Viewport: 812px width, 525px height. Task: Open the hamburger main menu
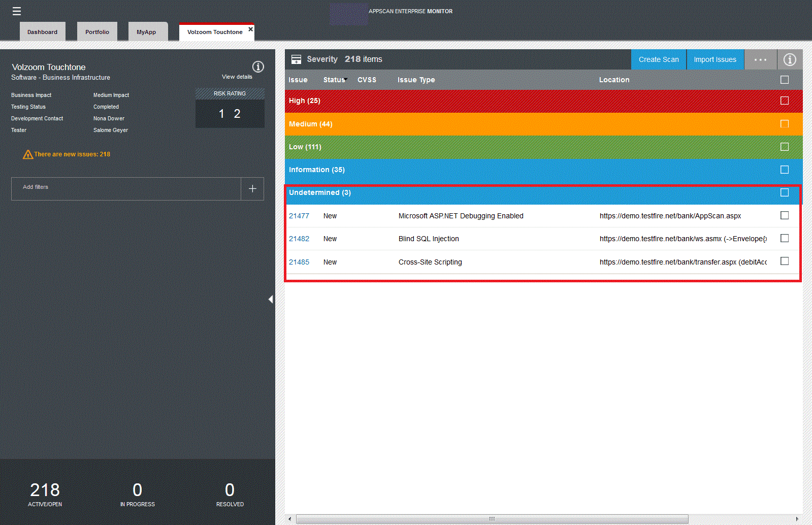pos(17,11)
